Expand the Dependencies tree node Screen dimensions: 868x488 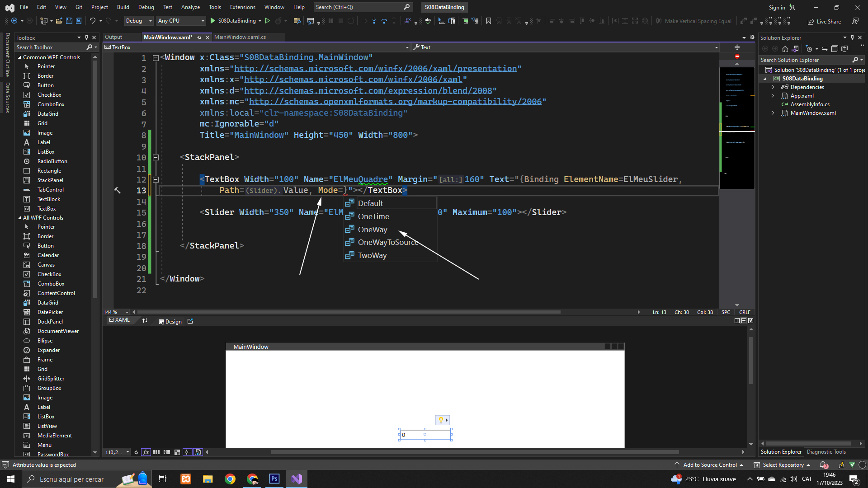pos(773,87)
